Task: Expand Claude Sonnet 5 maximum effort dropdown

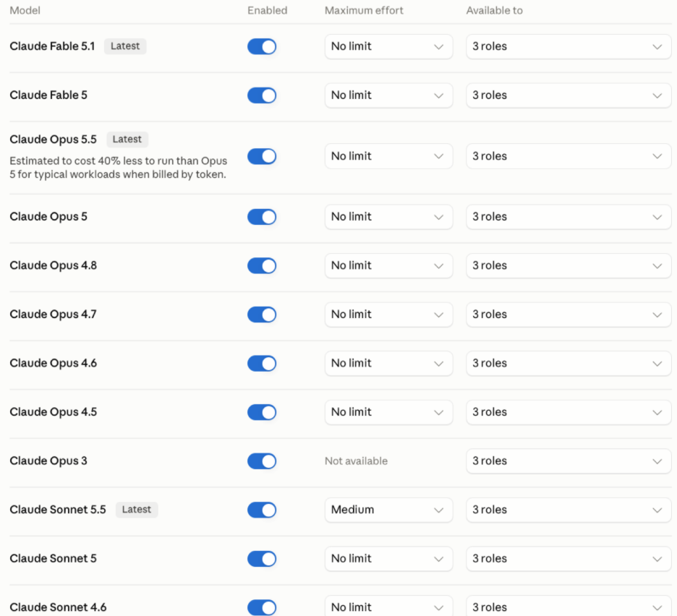Action: pos(388,559)
